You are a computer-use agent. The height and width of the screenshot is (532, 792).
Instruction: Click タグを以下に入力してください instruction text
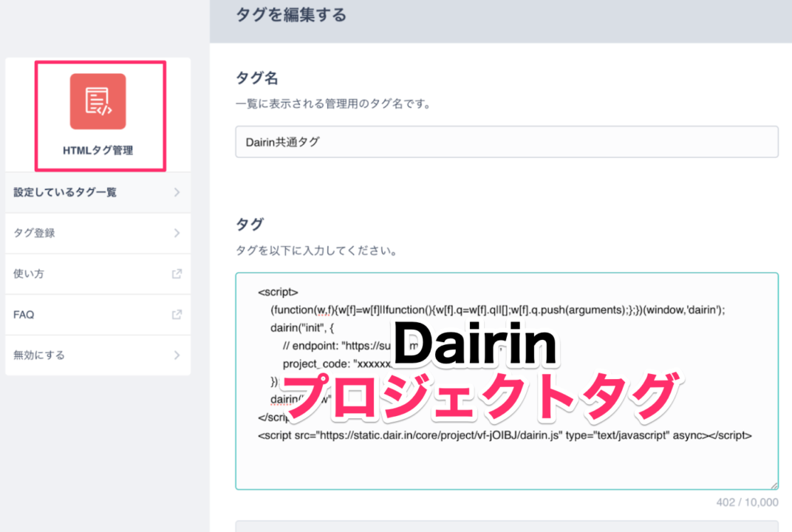[316, 250]
